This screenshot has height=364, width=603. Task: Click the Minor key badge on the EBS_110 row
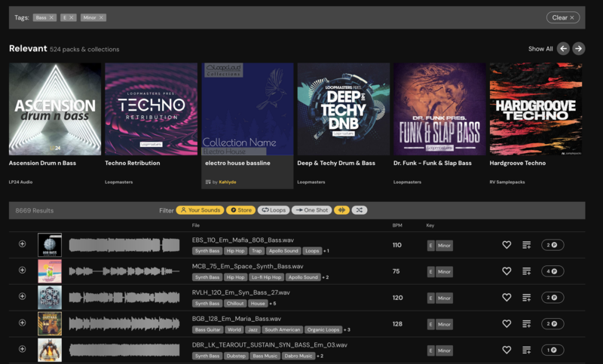pyautogui.click(x=444, y=245)
